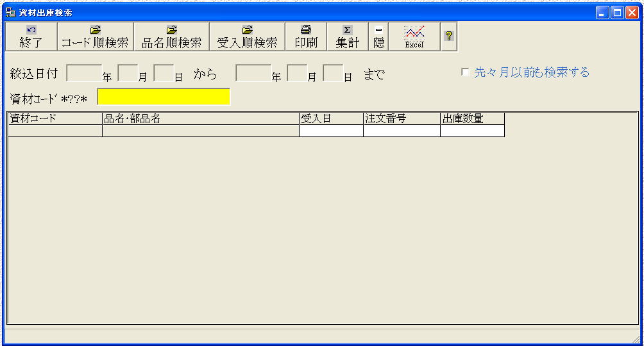The image size is (644, 346).
Task: Click the window system icon beside 資材出庫検索
Action: click(11, 13)
